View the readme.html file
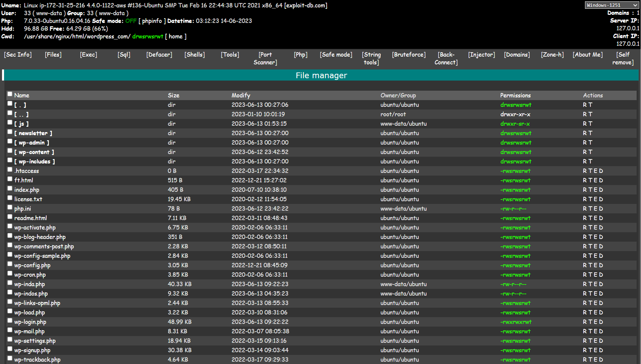 click(31, 218)
